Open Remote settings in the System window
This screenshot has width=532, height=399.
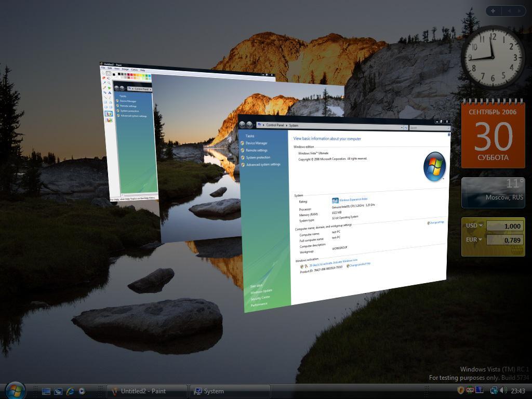click(257, 150)
